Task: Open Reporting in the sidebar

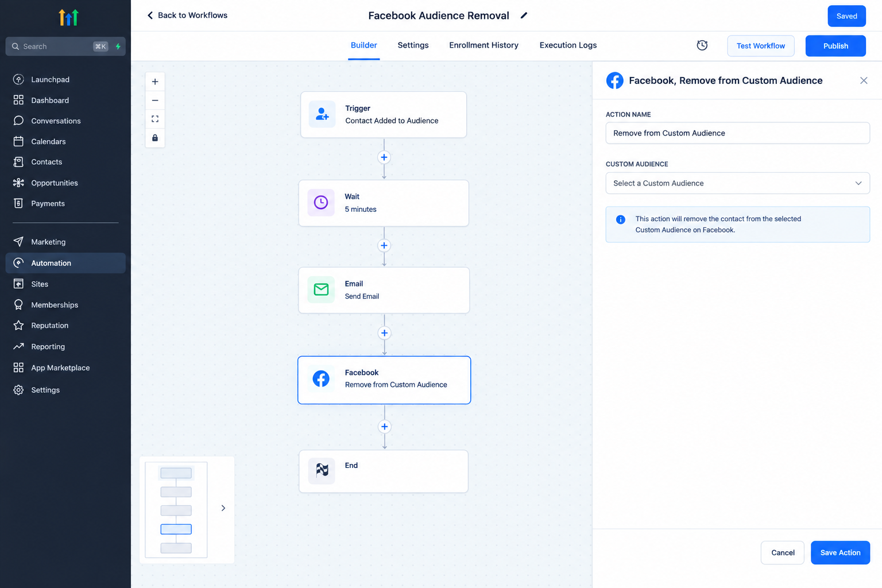Action: 65,346
